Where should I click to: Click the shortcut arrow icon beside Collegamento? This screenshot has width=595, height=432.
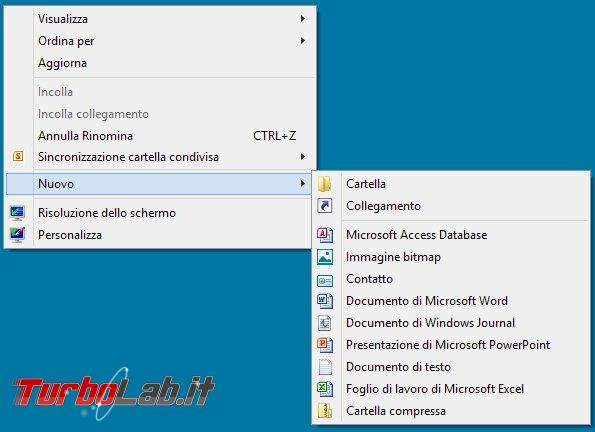coord(325,206)
